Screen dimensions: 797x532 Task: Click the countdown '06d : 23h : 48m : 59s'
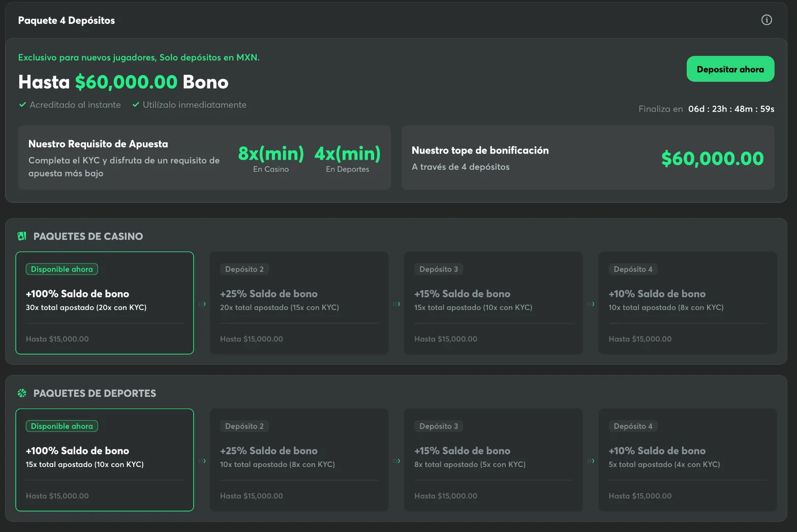click(731, 109)
